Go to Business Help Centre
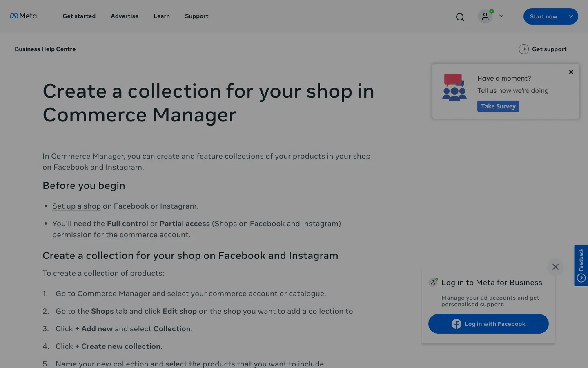Viewport: 588px width, 368px height. (x=45, y=49)
